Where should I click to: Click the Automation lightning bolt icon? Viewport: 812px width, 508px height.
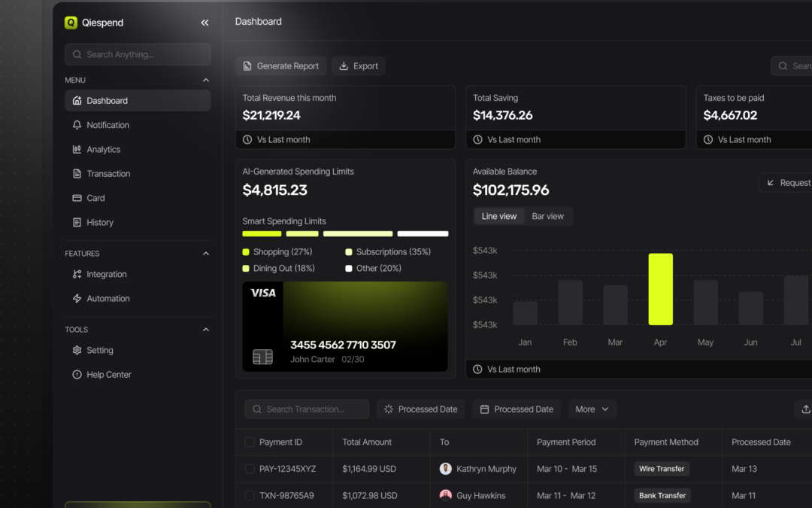[77, 299]
